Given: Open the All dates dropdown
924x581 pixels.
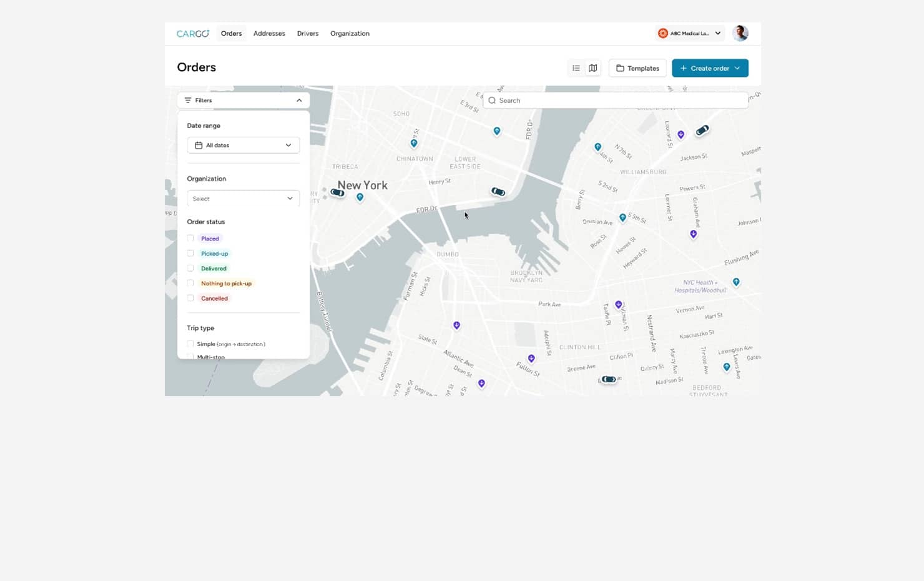Looking at the screenshot, I should point(243,146).
